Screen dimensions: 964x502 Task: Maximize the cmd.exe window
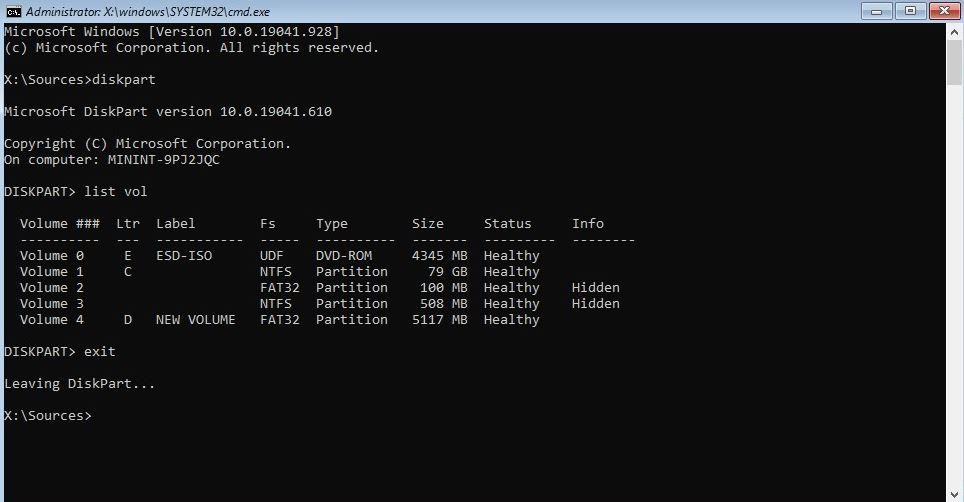(910, 11)
